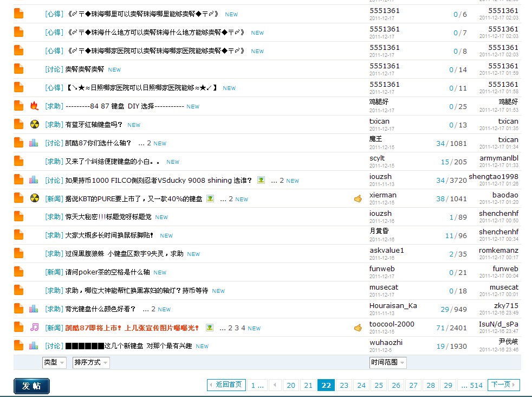The width and height of the screenshot is (532, 397).
Task: Open the 类型 dropdown filter
Action: 54,362
